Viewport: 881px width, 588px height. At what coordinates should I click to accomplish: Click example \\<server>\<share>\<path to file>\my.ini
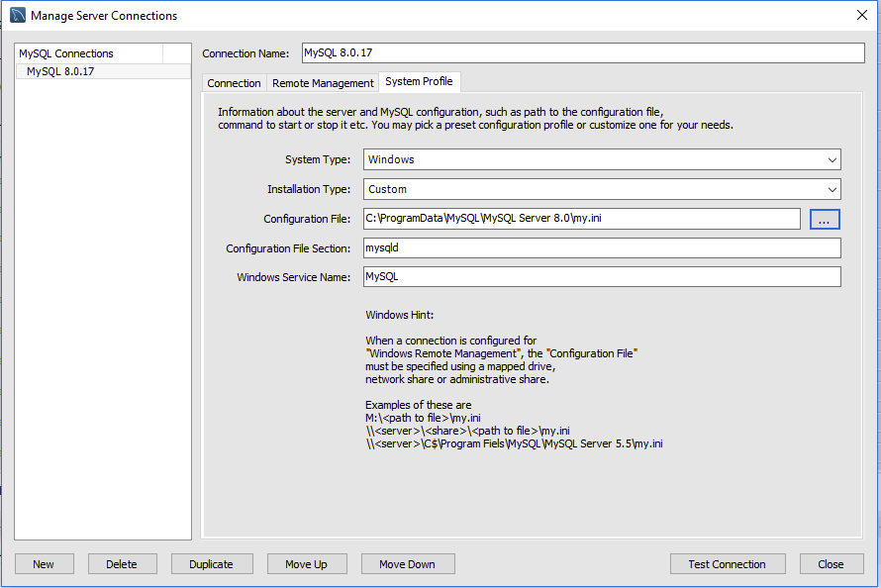pos(467,431)
